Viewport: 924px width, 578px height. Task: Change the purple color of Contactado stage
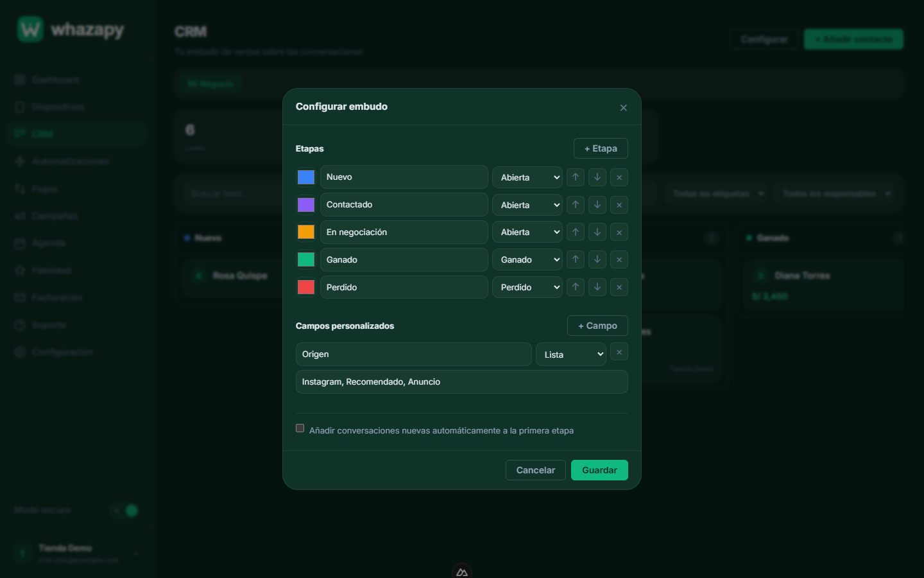(306, 205)
